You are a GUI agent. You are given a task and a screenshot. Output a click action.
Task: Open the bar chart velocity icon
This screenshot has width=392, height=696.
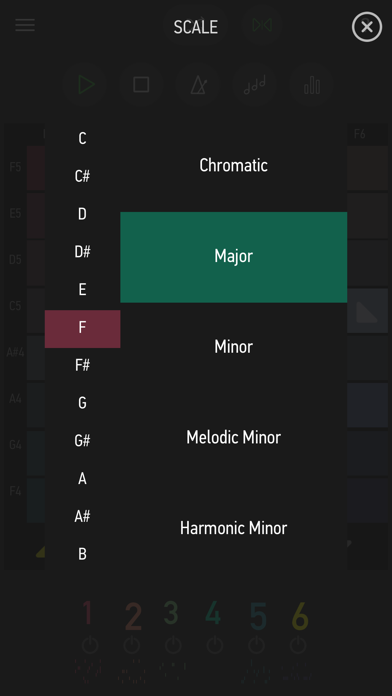312,85
